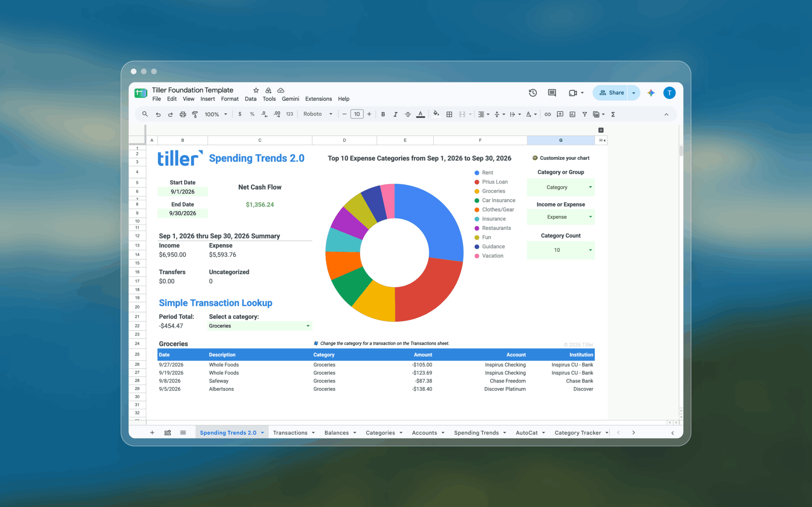Click the Gemini sparkle icon
The image size is (812, 507).
[x=651, y=93]
